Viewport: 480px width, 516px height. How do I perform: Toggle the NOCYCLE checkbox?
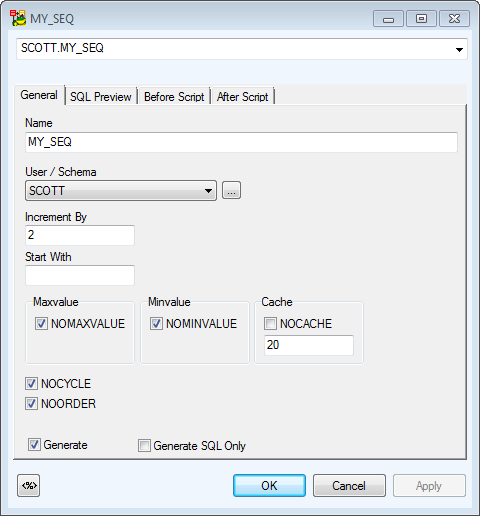click(31, 383)
